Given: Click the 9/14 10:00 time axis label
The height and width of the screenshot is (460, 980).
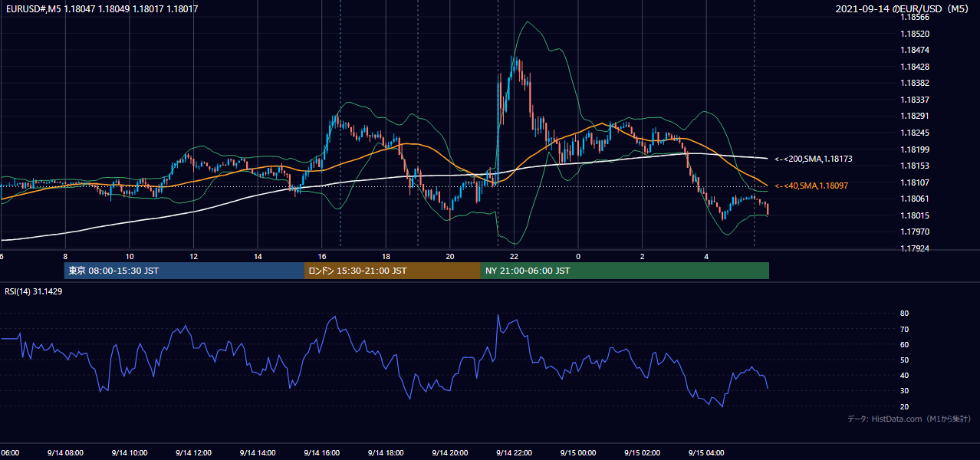Looking at the screenshot, I should [129, 452].
